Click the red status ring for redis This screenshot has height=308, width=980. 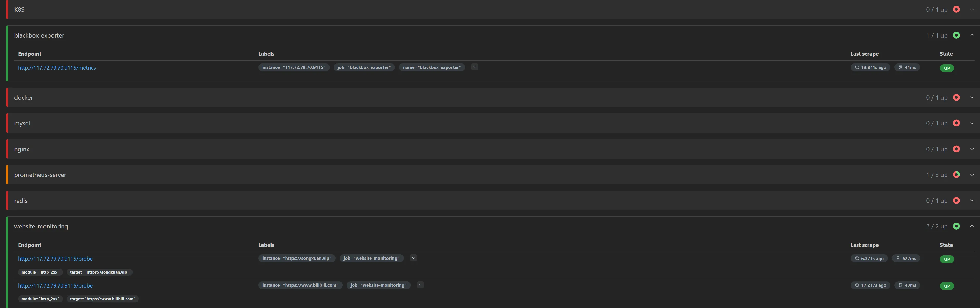click(956, 201)
